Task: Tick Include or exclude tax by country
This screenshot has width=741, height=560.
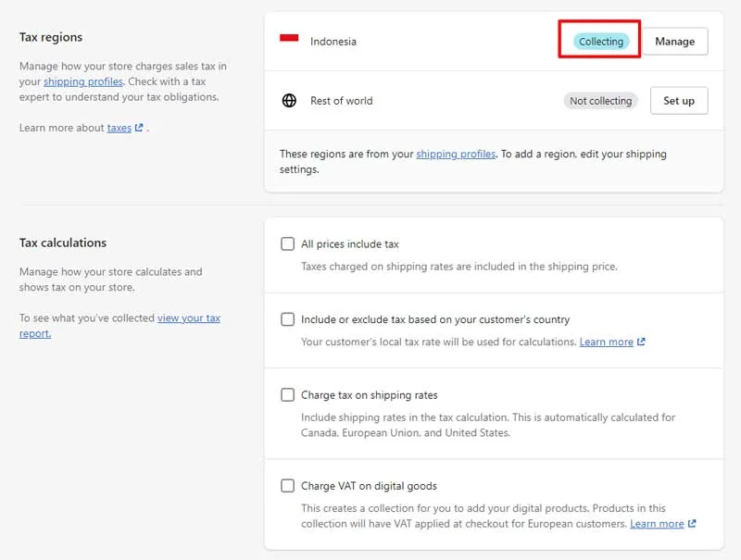Action: pos(287,319)
